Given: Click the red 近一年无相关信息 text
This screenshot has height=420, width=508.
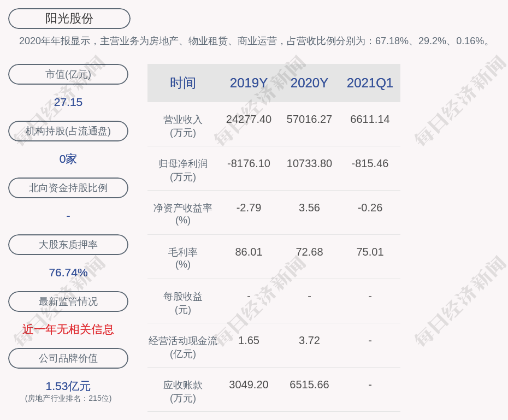Looking at the screenshot, I should point(68,329).
